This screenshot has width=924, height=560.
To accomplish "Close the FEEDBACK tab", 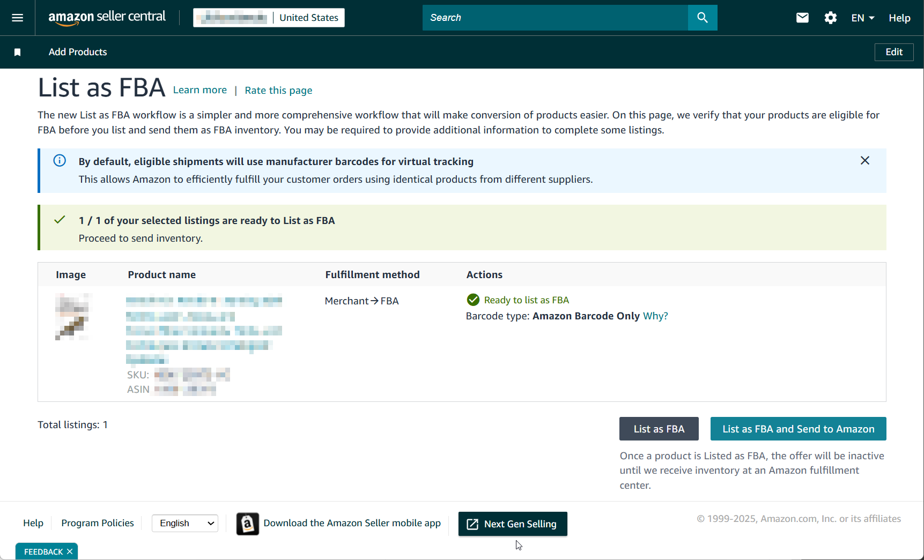I will 70,551.
